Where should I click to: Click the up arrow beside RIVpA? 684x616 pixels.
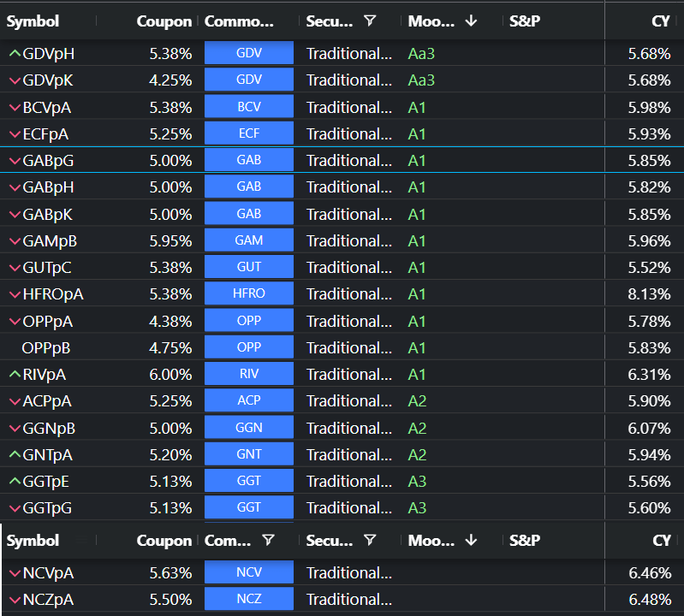coord(15,374)
